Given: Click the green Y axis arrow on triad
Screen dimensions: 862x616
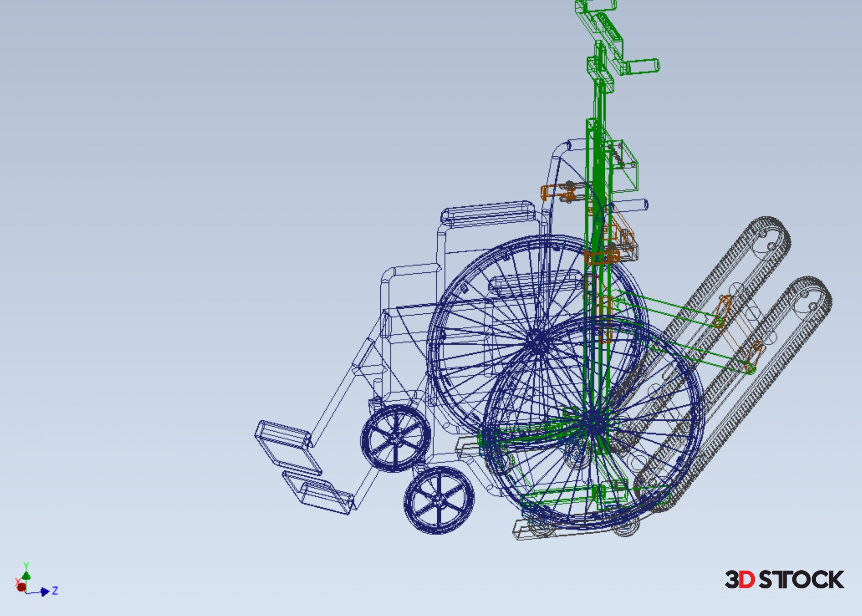Looking at the screenshot, I should (26, 575).
